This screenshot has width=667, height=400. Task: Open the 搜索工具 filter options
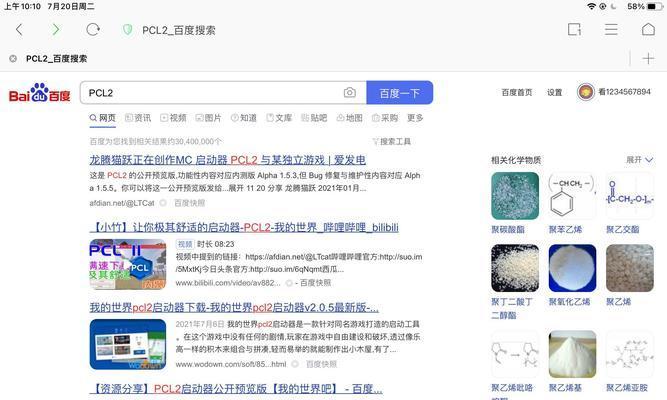pos(391,141)
